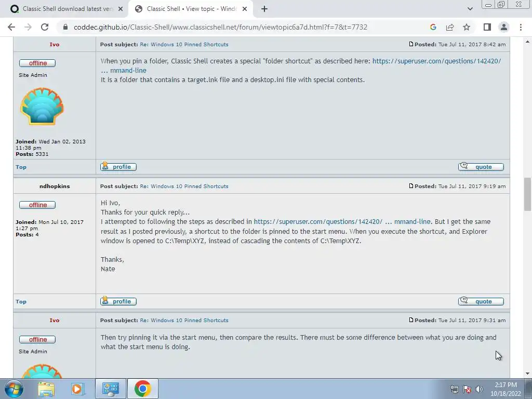Close the Classic Shell View topic tab

[x=245, y=9]
